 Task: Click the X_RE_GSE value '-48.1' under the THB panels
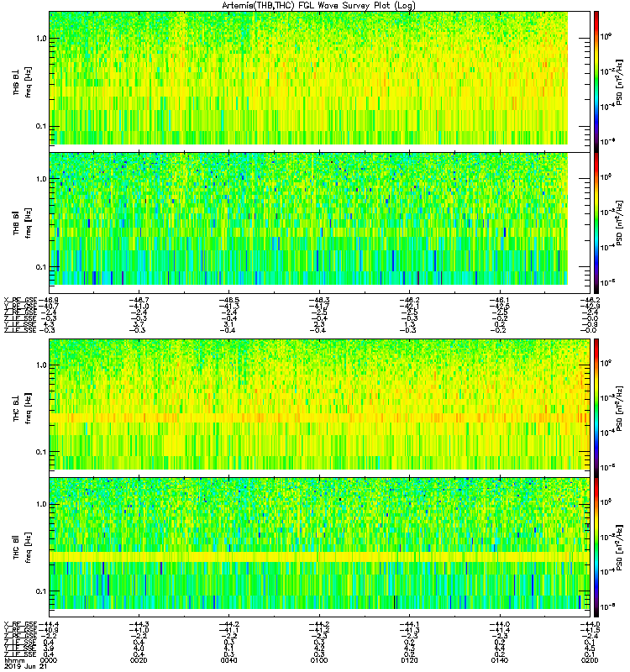click(499, 300)
